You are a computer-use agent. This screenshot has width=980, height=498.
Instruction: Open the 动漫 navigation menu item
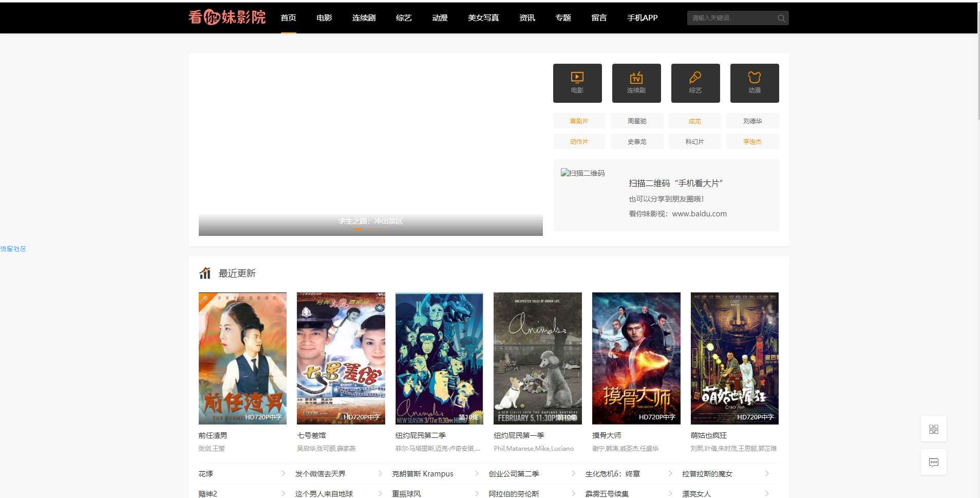pos(440,18)
